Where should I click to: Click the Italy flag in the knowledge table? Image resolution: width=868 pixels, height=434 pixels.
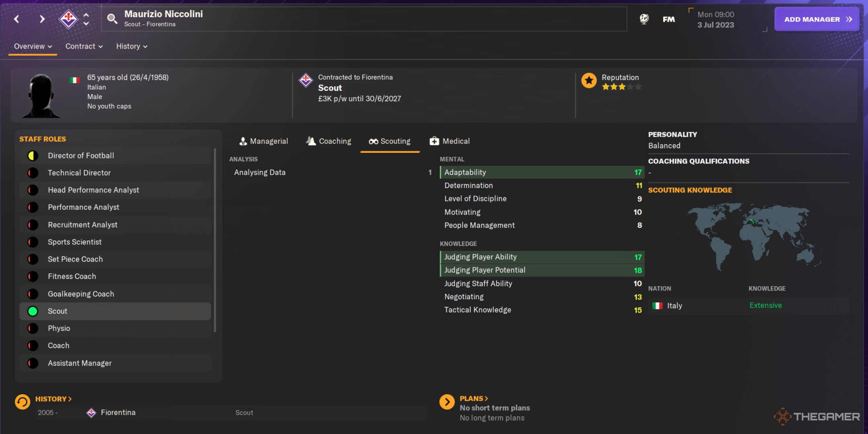pyautogui.click(x=657, y=306)
